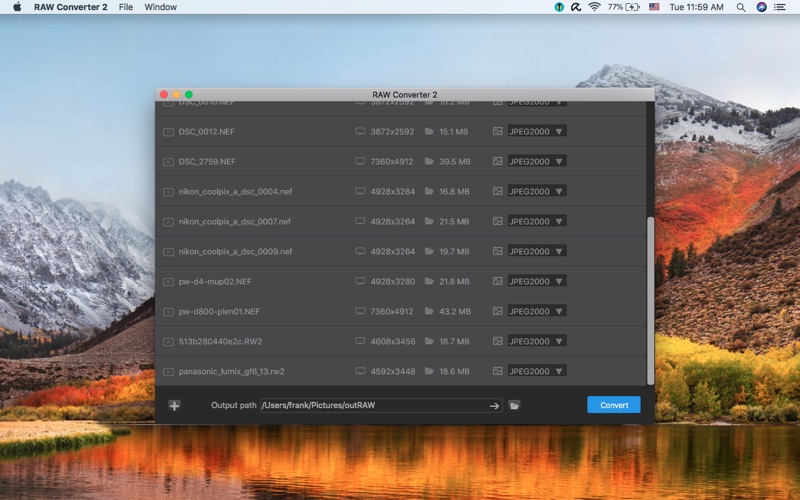800x500 pixels.
Task: Click the blue Convert button
Action: 613,405
